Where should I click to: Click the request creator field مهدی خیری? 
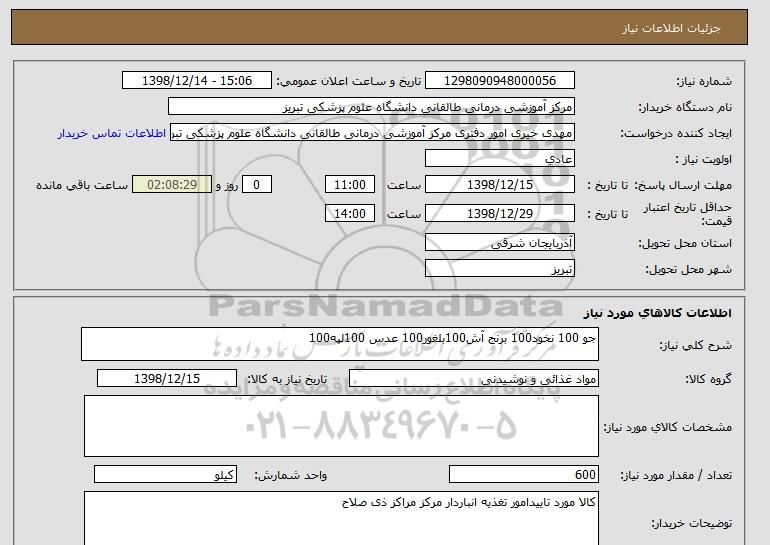(372, 133)
